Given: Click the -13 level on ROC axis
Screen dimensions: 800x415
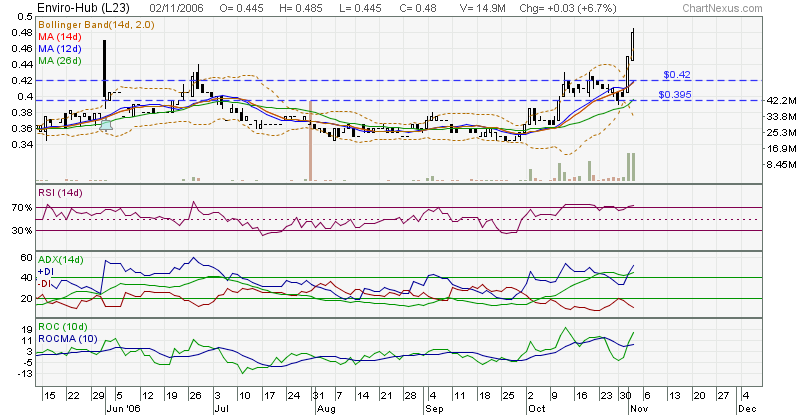Looking at the screenshot, I should tap(25, 374).
